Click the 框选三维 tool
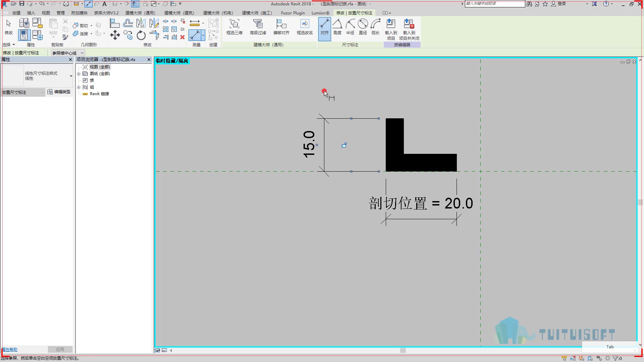Image resolution: width=644 pixels, height=362 pixels. point(234,27)
